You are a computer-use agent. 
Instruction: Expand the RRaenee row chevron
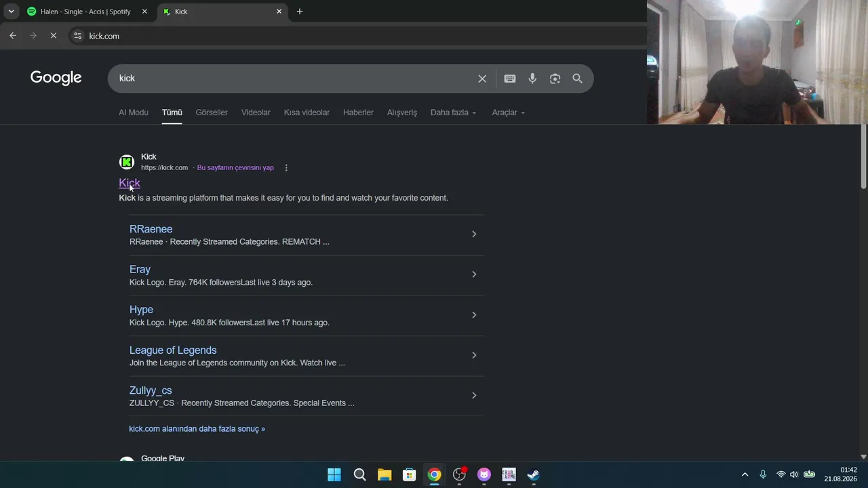(x=474, y=235)
